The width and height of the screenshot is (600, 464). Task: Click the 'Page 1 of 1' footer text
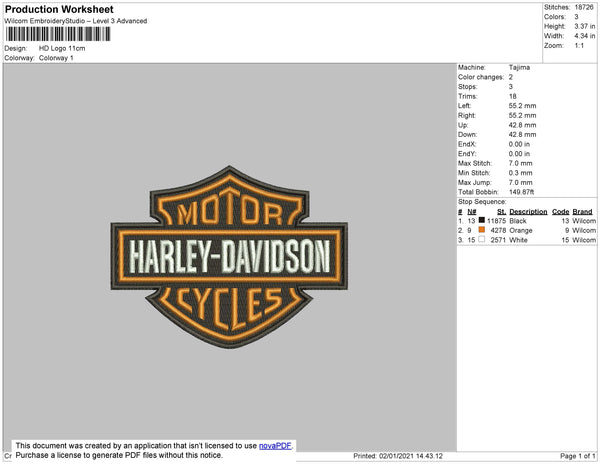(x=578, y=456)
